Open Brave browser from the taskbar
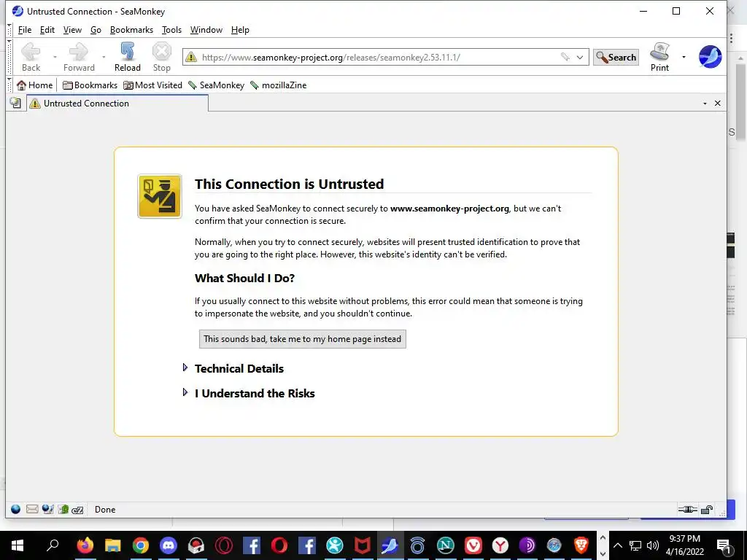747x560 pixels. click(x=581, y=545)
